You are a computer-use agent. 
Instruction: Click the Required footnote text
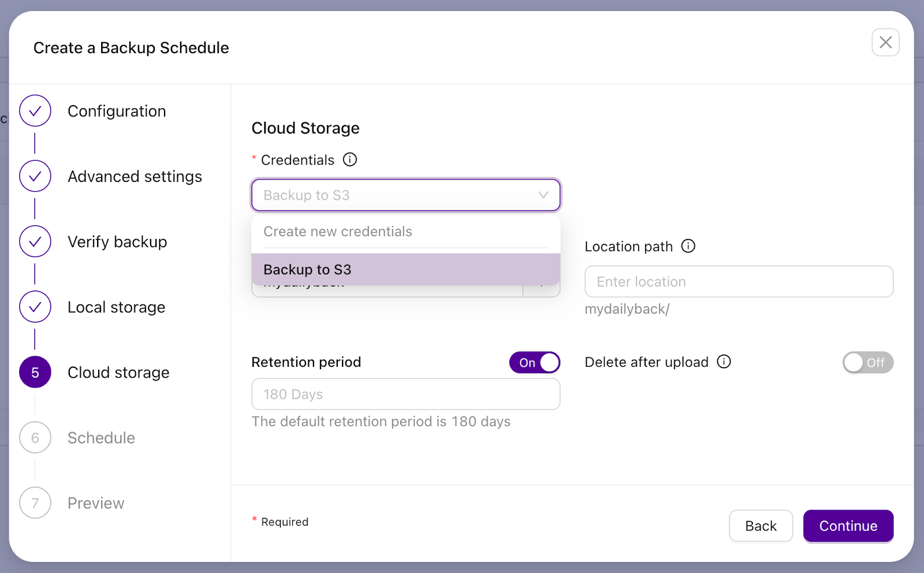(285, 522)
